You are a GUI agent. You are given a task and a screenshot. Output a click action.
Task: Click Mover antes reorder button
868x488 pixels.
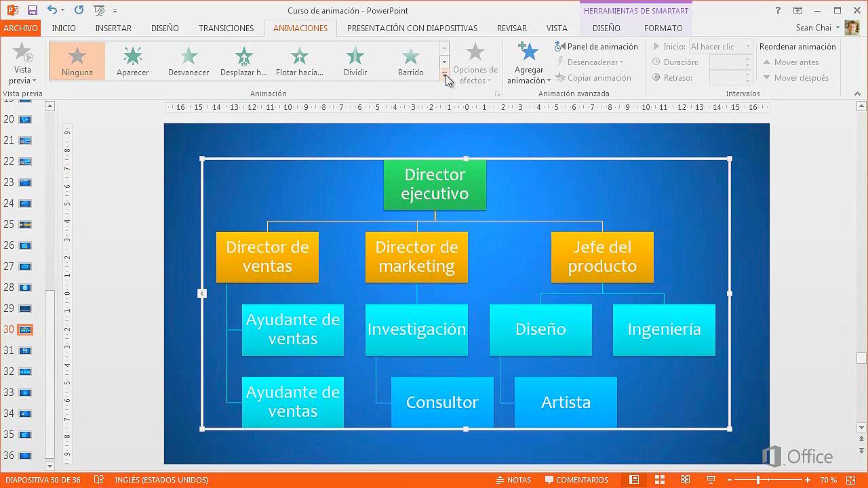point(791,62)
